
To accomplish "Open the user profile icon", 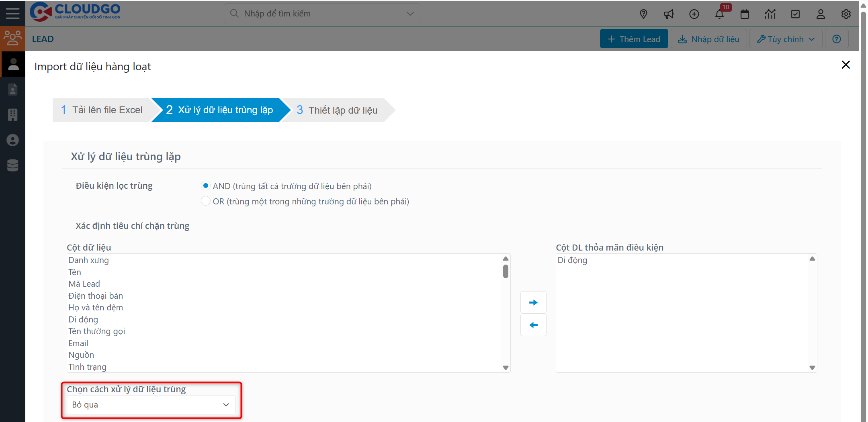I will coord(821,14).
